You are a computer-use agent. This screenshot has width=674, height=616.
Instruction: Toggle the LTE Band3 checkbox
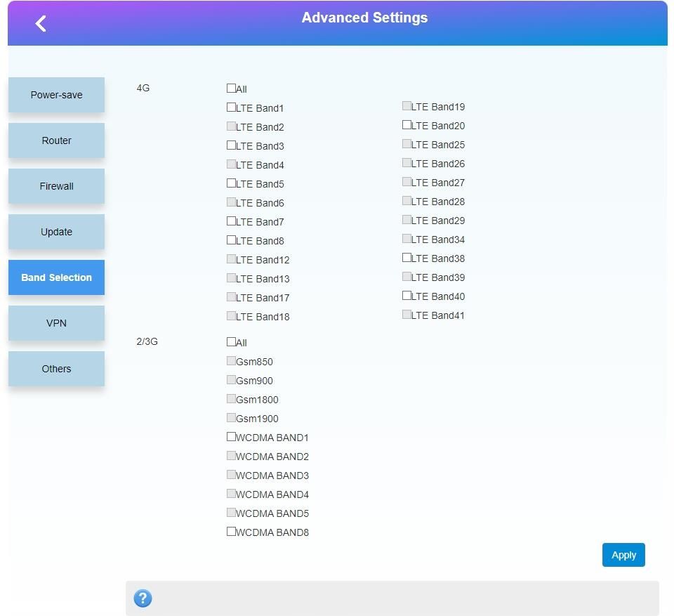click(231, 145)
